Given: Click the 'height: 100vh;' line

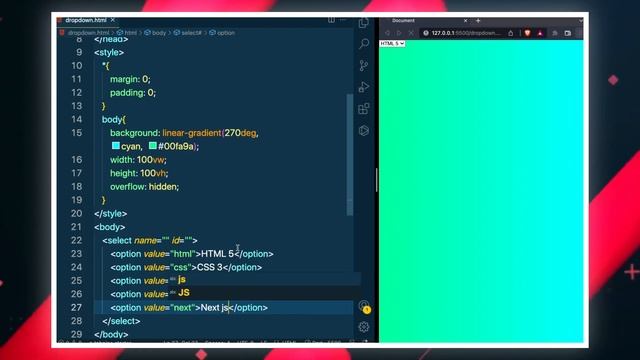Looking at the screenshot, I should [x=139, y=173].
